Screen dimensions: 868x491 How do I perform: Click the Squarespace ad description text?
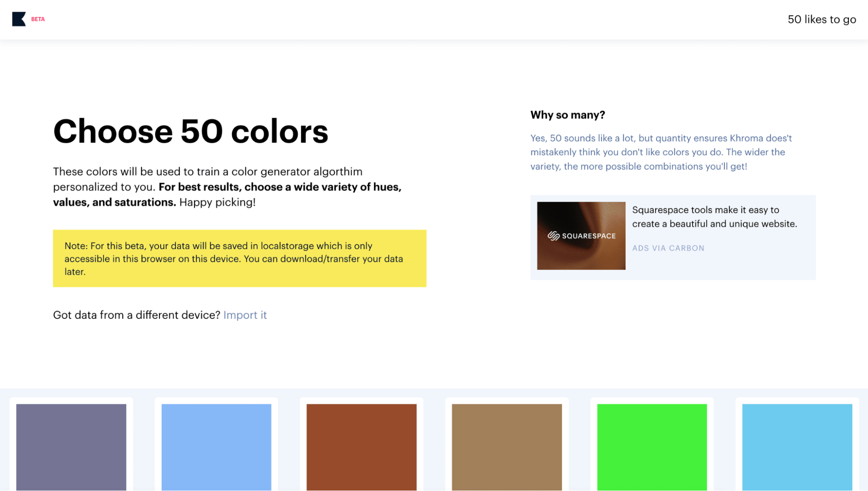point(714,217)
